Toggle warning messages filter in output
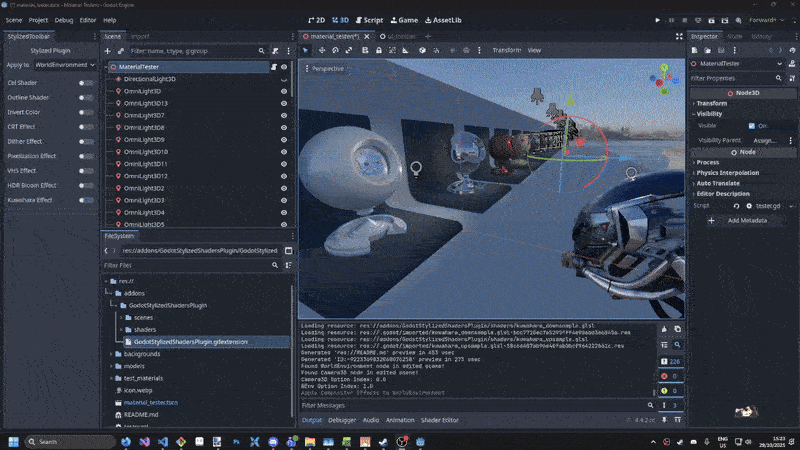Screen dimensions: 800x450 669,391
